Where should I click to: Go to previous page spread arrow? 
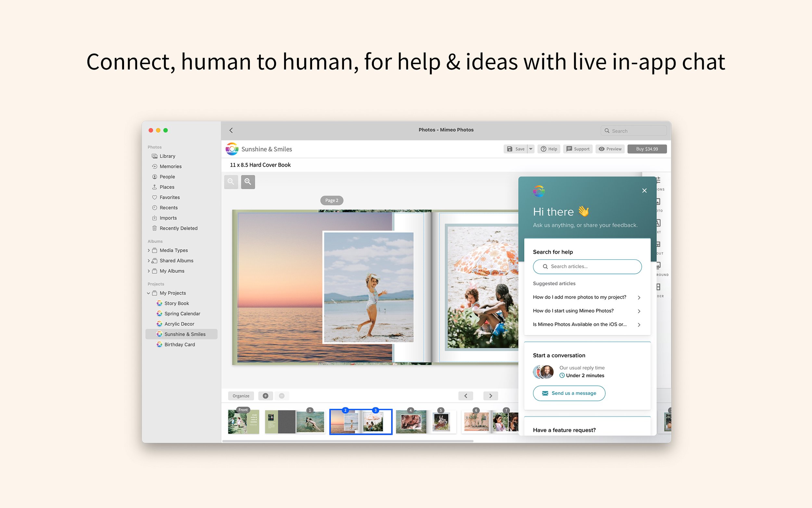point(465,396)
